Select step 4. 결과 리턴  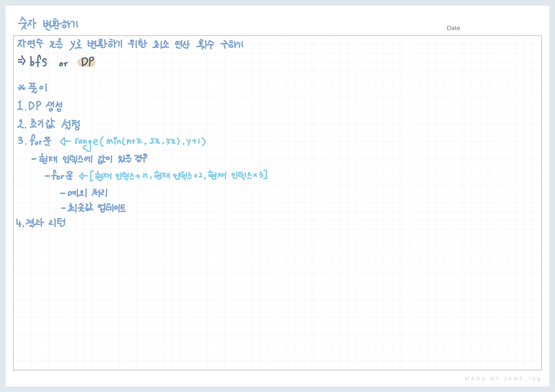41,223
